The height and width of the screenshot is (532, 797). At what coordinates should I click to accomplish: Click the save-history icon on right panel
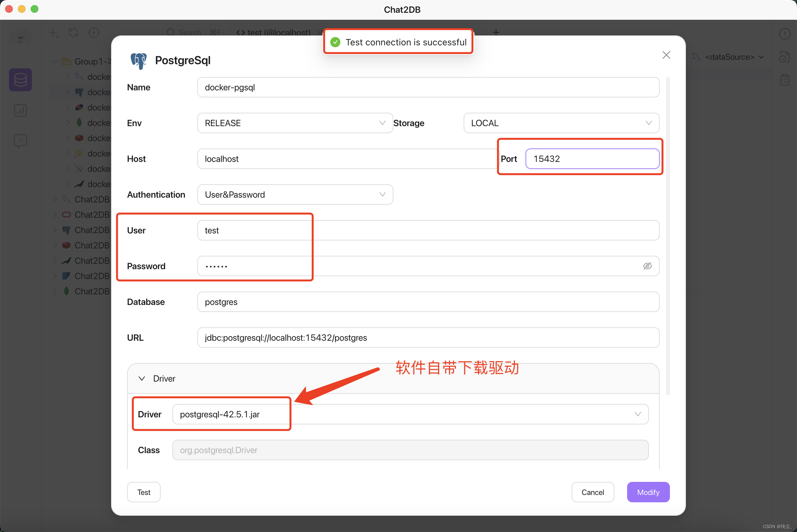point(785,57)
